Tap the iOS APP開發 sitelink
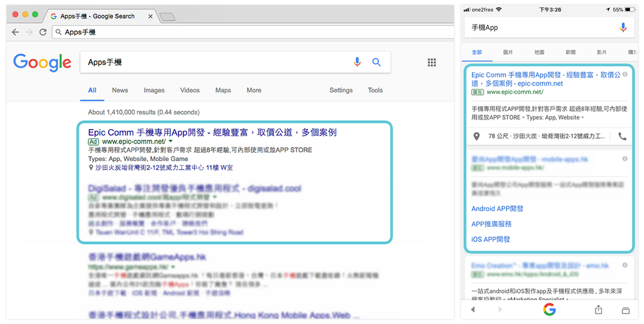The height and width of the screenshot is (324, 644). point(490,239)
